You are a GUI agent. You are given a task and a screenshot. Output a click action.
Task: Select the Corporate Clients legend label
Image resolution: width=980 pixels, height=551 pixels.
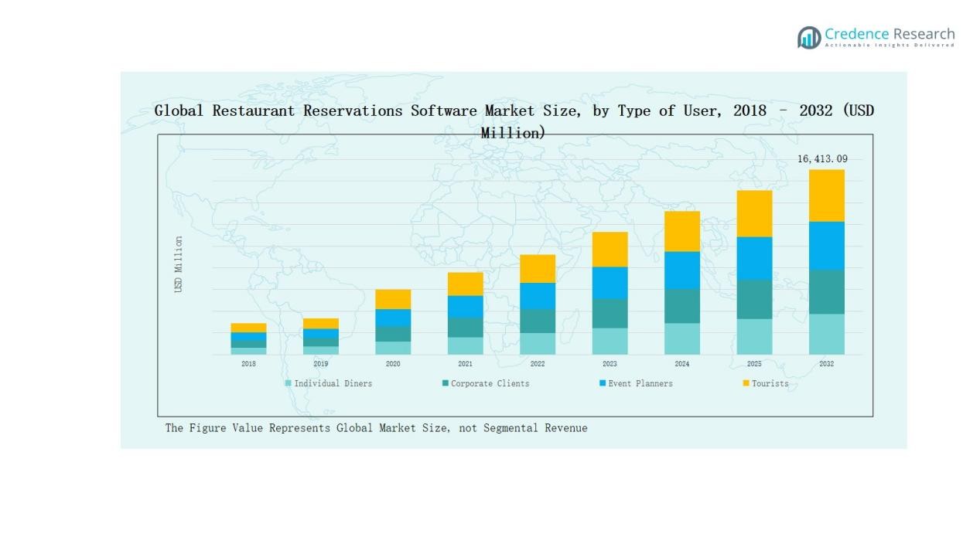pos(490,383)
